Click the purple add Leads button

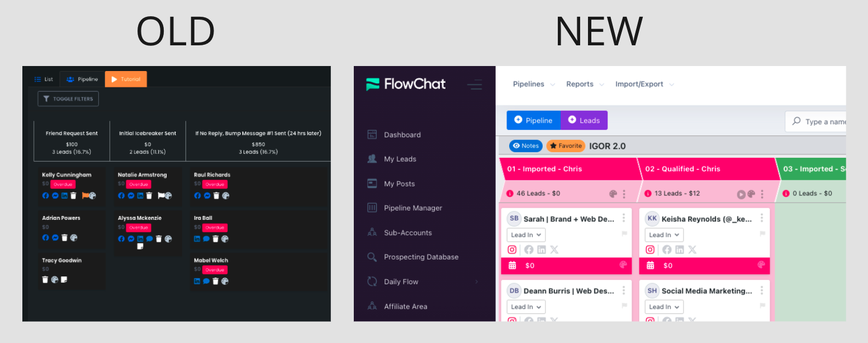584,120
